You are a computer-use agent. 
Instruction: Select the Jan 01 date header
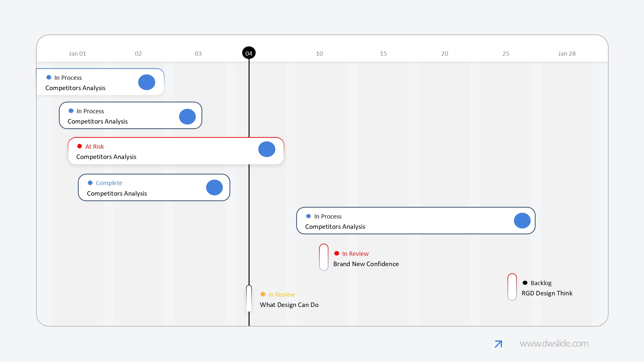(77, 54)
